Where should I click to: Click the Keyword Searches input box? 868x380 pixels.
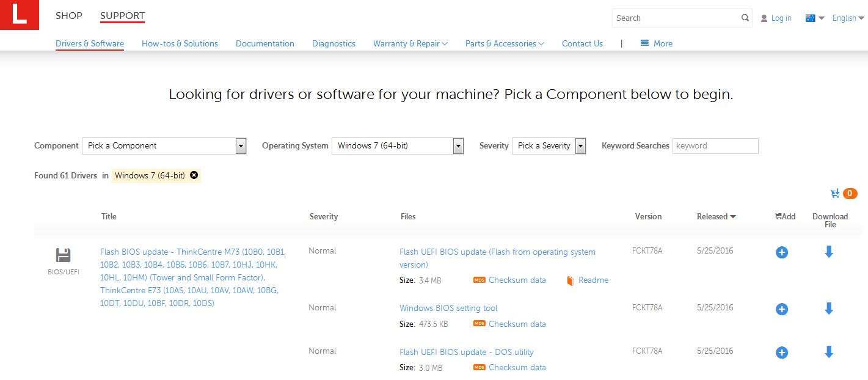(715, 146)
